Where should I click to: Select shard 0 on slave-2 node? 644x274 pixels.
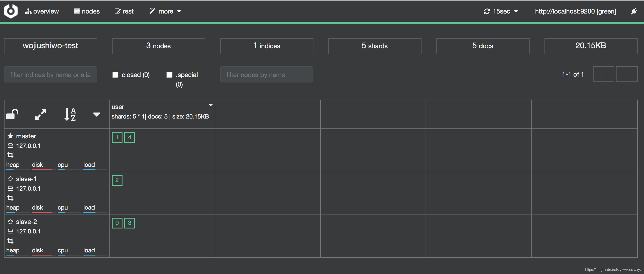117,223
